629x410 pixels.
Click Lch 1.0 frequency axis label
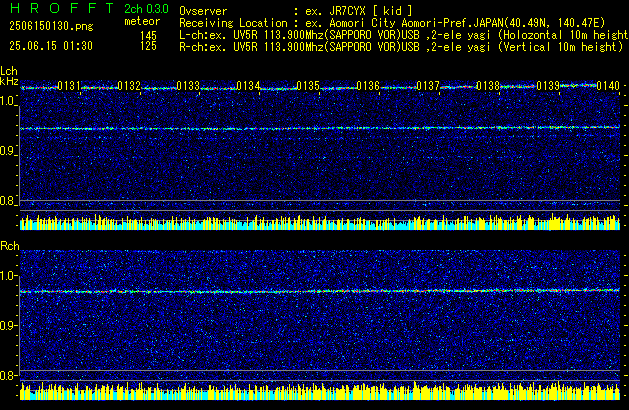8,101
